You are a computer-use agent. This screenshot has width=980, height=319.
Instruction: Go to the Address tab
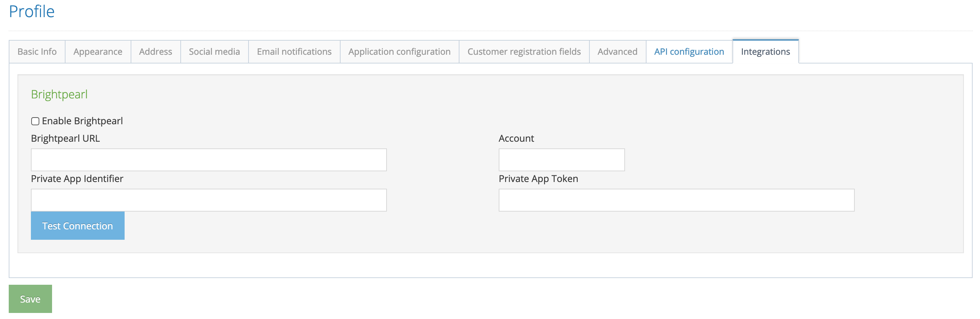pyautogui.click(x=155, y=52)
